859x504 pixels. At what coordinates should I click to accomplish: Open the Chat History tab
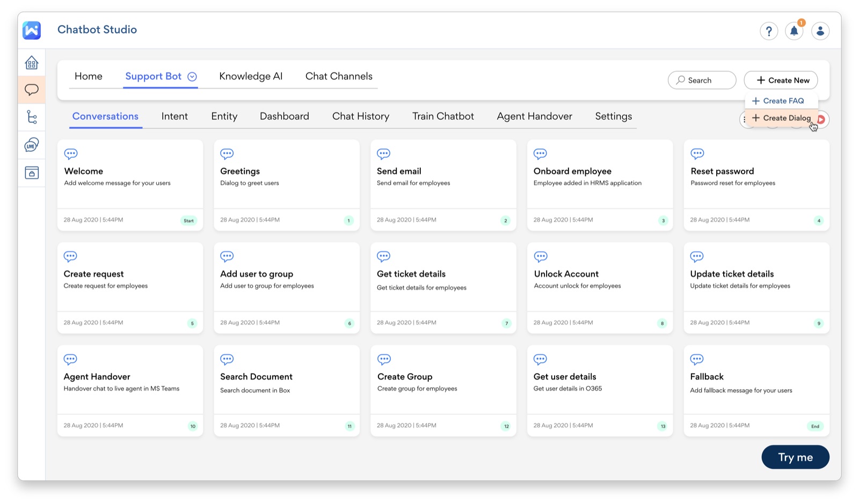pos(361,116)
